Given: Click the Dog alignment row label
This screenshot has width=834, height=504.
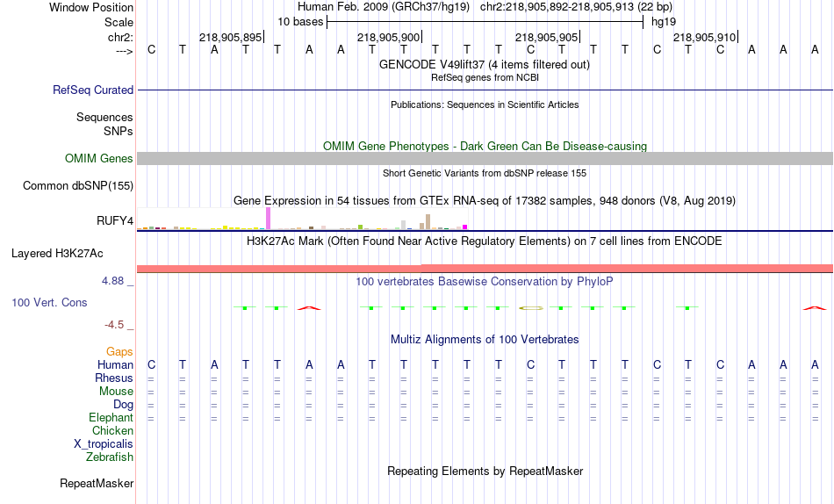Looking at the screenshot, I should click(124, 405).
